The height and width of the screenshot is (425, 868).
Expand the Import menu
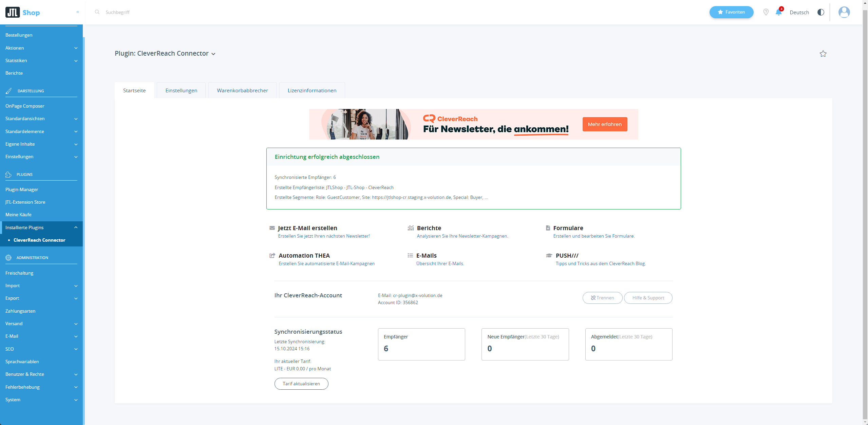pyautogui.click(x=41, y=285)
